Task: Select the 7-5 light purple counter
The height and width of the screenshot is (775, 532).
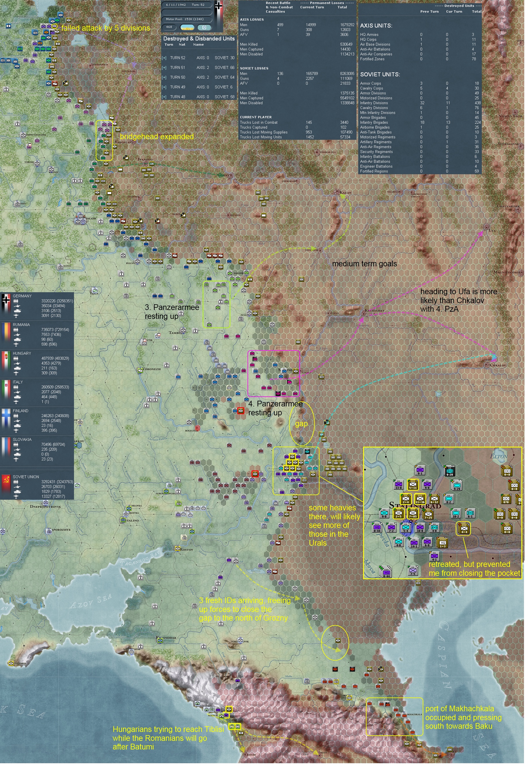Action: (x=413, y=571)
